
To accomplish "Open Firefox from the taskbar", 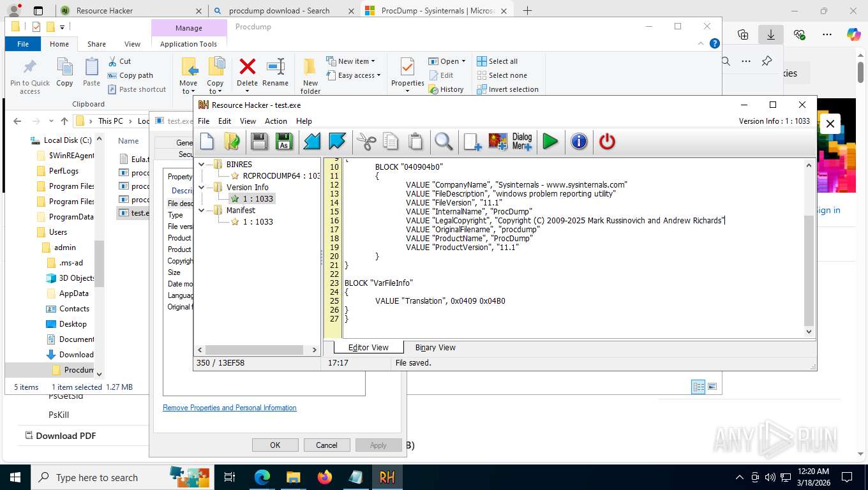I will [x=325, y=477].
